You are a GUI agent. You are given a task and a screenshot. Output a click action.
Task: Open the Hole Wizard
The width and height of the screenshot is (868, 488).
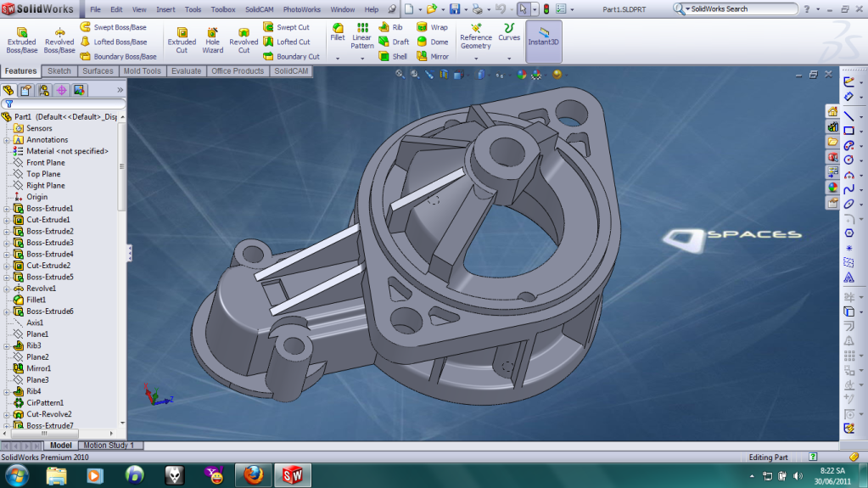(x=213, y=41)
